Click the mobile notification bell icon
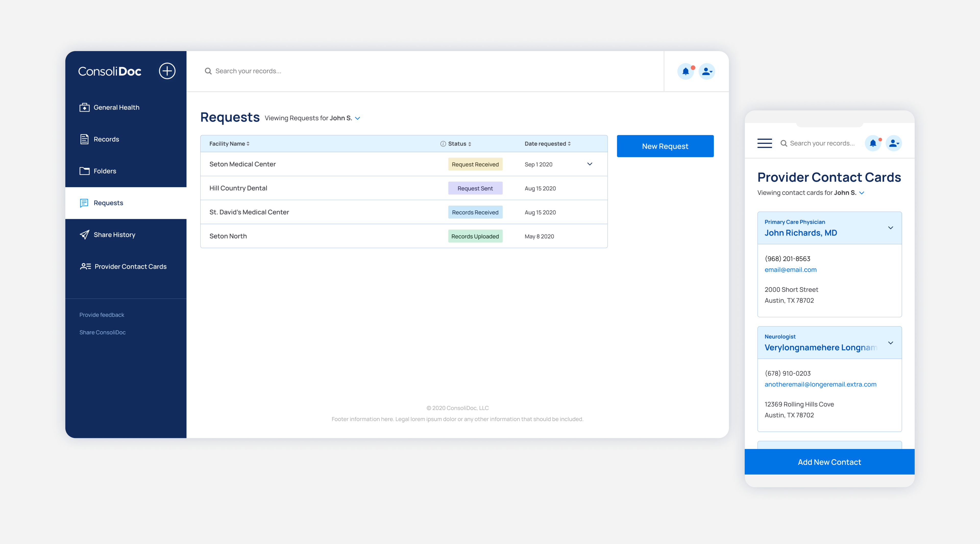The height and width of the screenshot is (544, 980). [x=873, y=143]
